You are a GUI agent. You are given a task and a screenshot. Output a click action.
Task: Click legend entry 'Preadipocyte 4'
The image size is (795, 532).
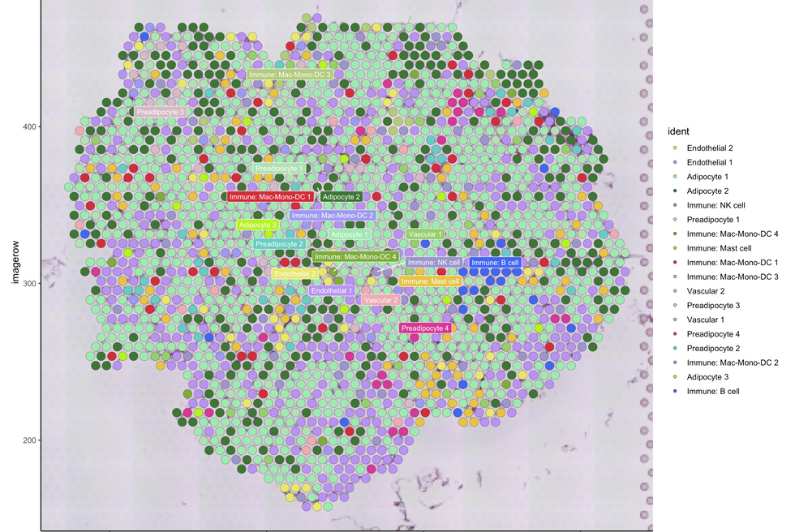click(713, 334)
